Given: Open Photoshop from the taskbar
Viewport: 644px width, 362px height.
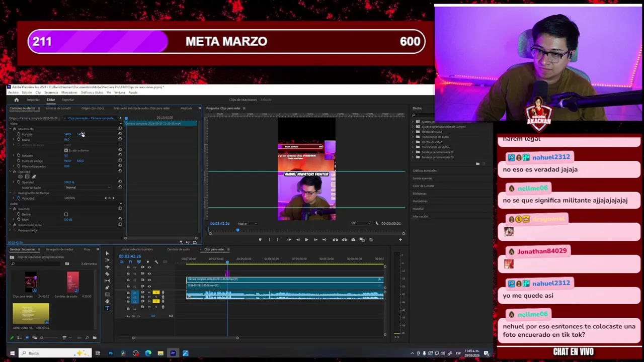Looking at the screenshot, I should (x=111, y=353).
